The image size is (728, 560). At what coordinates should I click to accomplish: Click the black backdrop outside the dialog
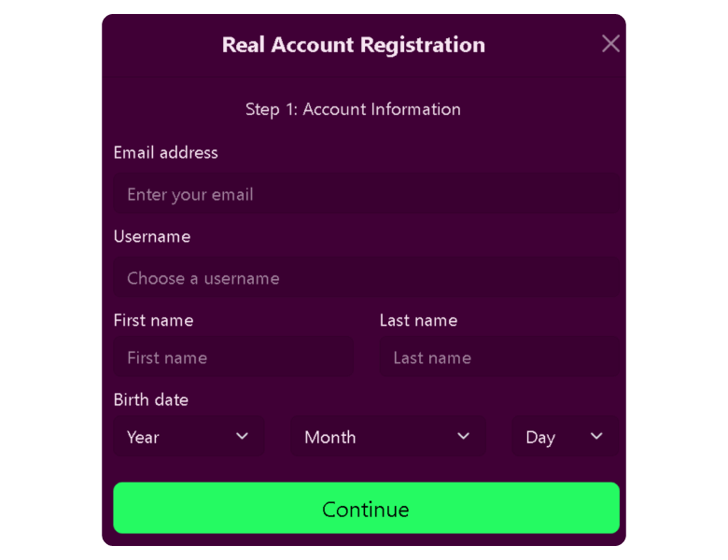(47, 280)
